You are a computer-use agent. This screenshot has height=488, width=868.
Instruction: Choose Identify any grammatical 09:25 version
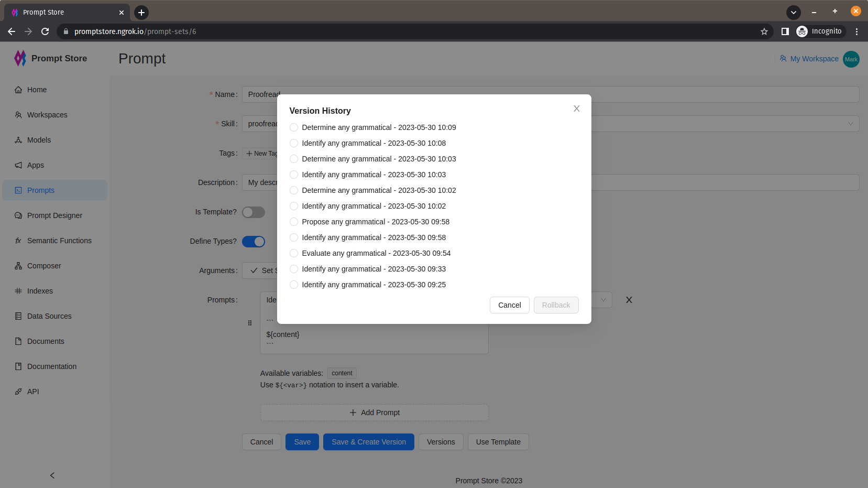294,285
